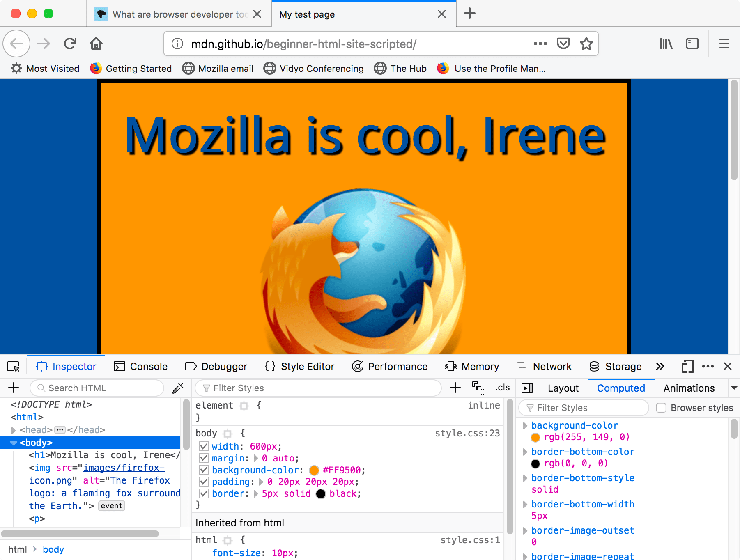Switch to the Layout tab
Image resolution: width=740 pixels, height=560 pixels.
(x=563, y=388)
